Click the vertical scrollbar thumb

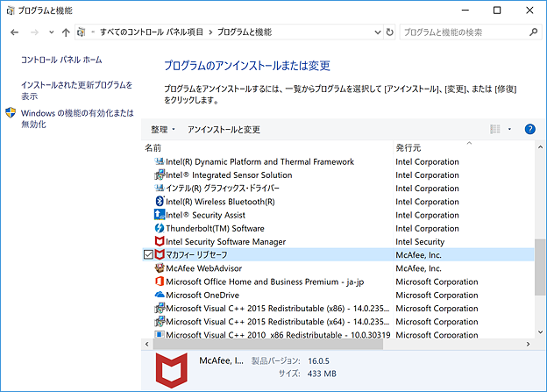click(x=540, y=267)
